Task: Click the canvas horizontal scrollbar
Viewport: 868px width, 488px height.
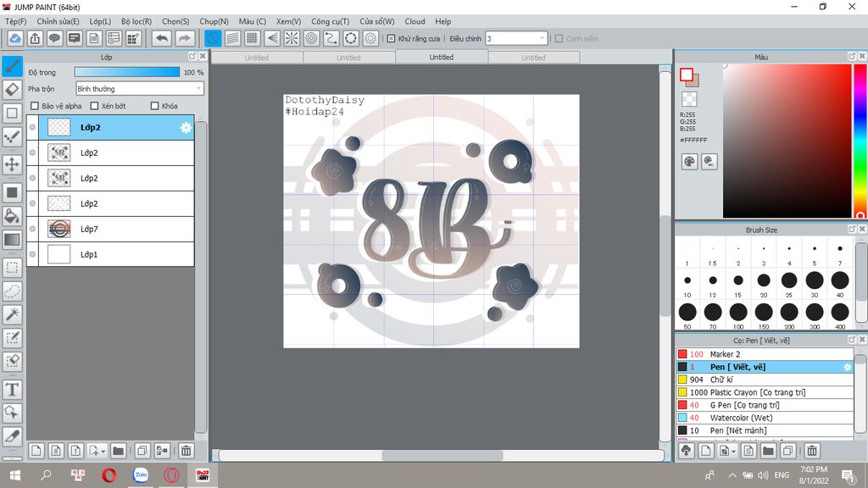Action: click(442, 455)
